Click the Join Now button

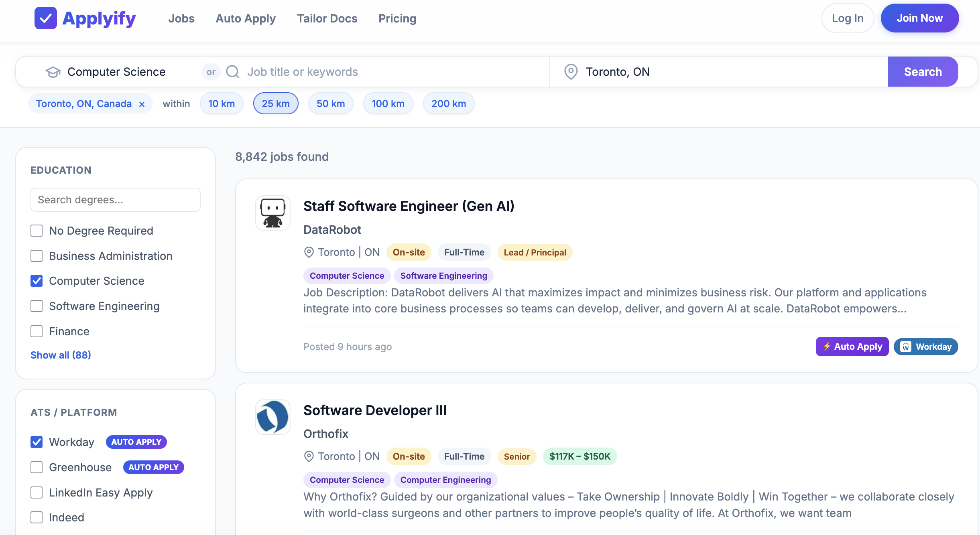coord(920,18)
